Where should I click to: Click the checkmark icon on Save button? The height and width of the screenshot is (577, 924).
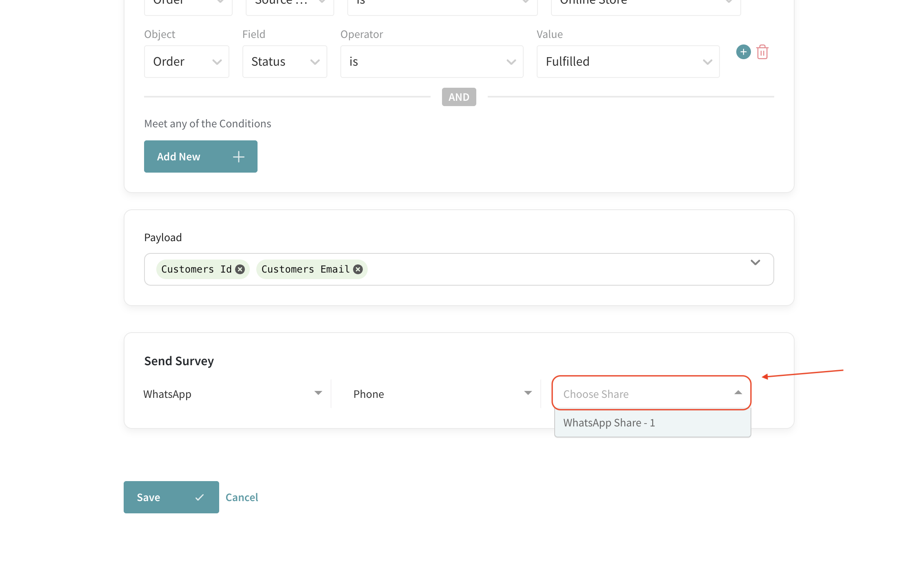[x=200, y=497]
